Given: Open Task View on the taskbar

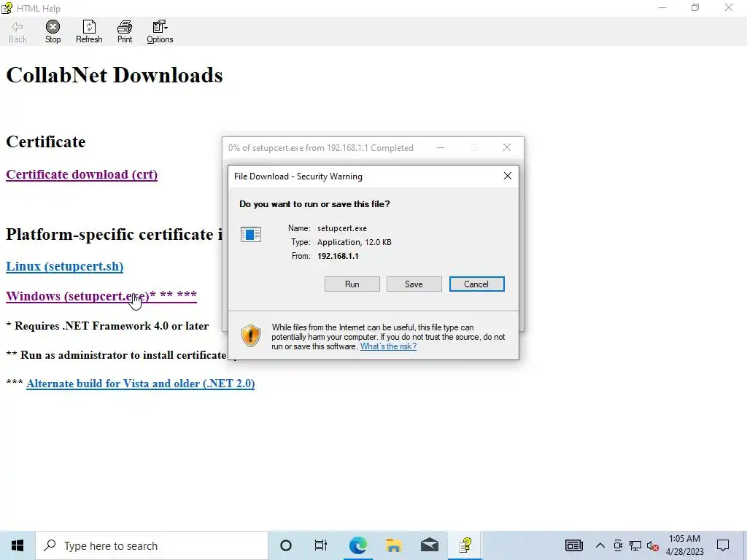Looking at the screenshot, I should point(321,545).
